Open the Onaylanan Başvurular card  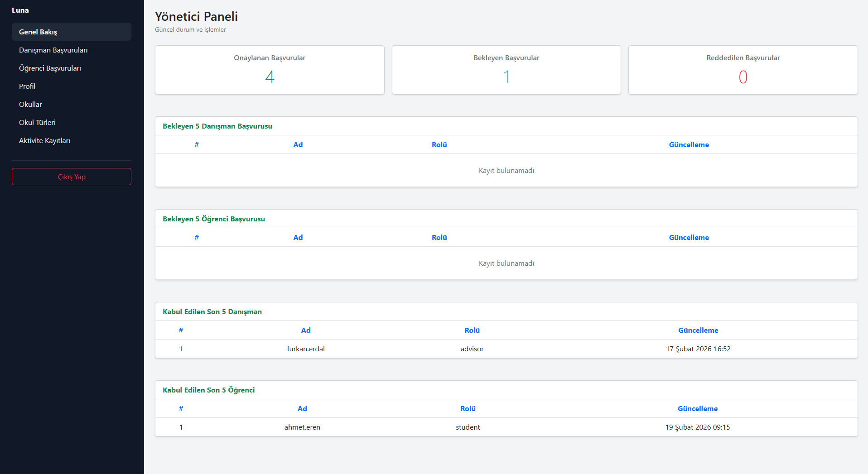coord(270,70)
